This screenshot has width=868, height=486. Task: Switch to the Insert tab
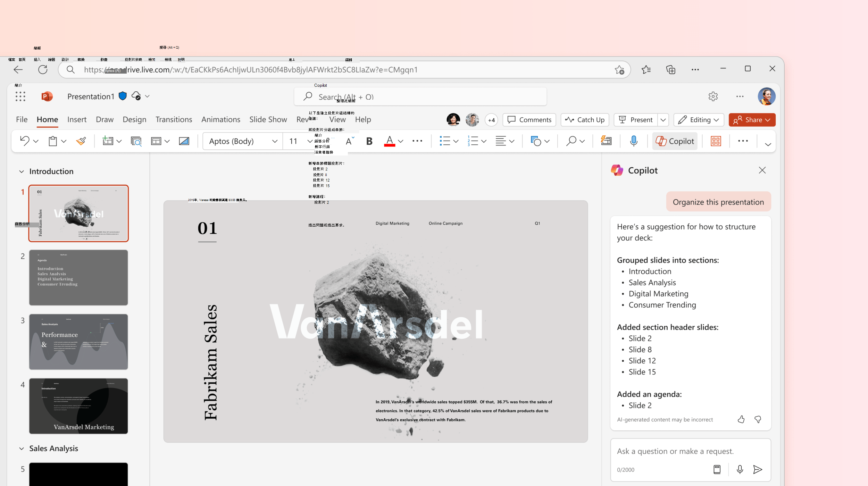(77, 119)
